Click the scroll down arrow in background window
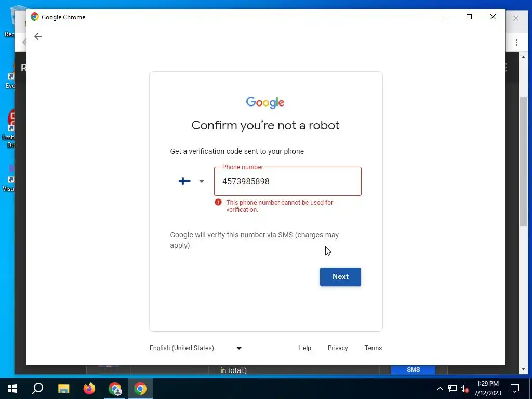The width and height of the screenshot is (532, 399). click(523, 369)
